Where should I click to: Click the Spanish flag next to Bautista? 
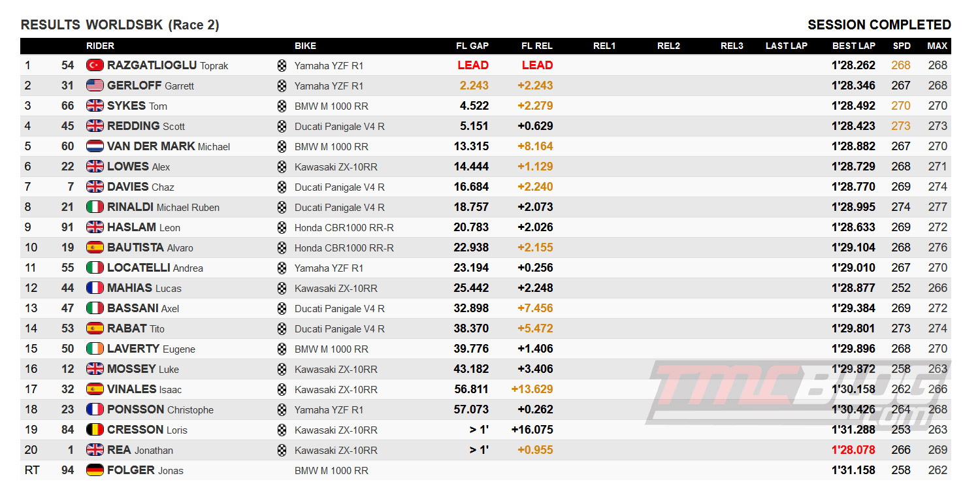(95, 248)
